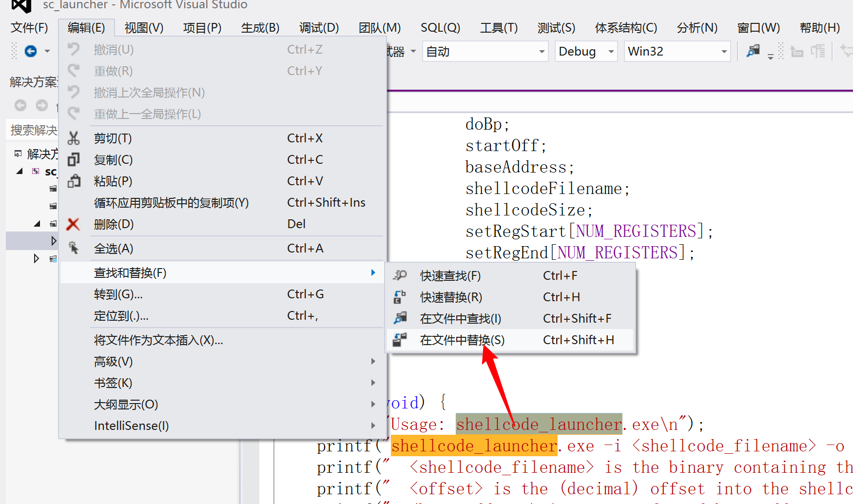Open the 窗口(W) menu

(x=758, y=28)
